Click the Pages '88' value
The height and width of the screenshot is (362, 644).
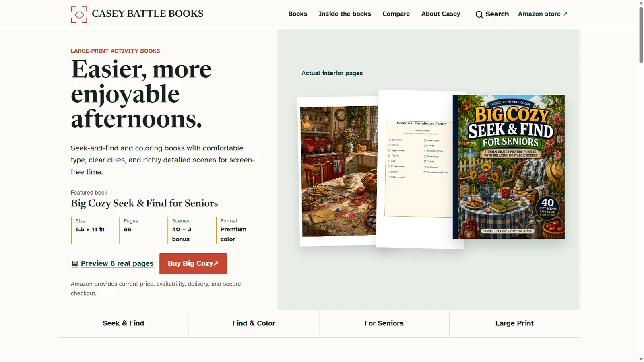tap(128, 230)
